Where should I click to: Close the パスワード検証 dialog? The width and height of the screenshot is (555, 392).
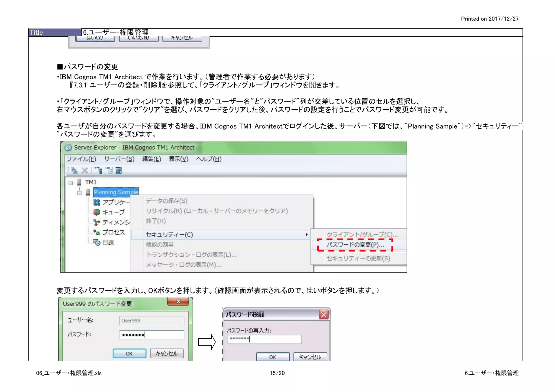click(x=324, y=315)
